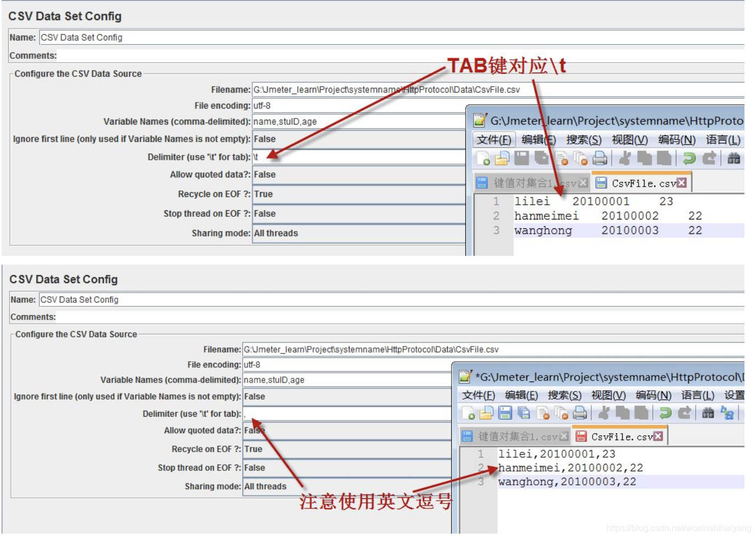Click Redo arrow in upper Notepad++ toolbar
The image size is (756, 538).
[x=709, y=159]
